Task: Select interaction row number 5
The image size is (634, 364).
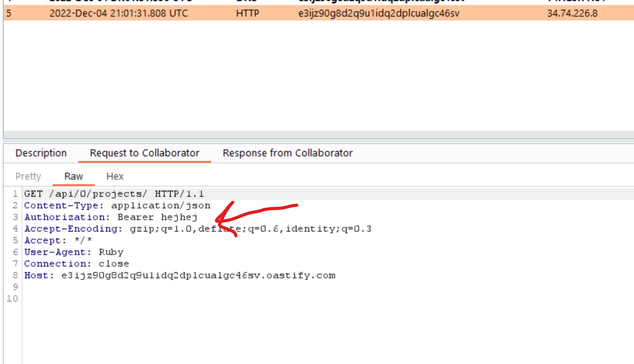Action: point(9,13)
